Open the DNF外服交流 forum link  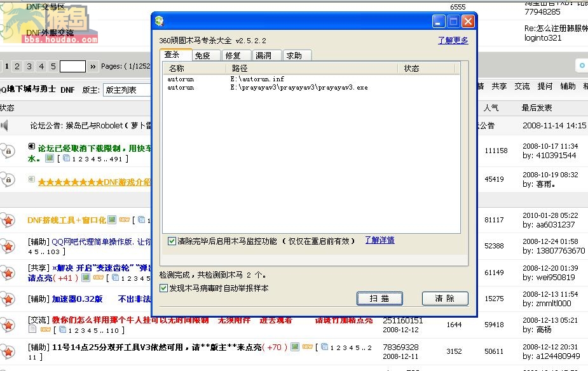pos(50,32)
